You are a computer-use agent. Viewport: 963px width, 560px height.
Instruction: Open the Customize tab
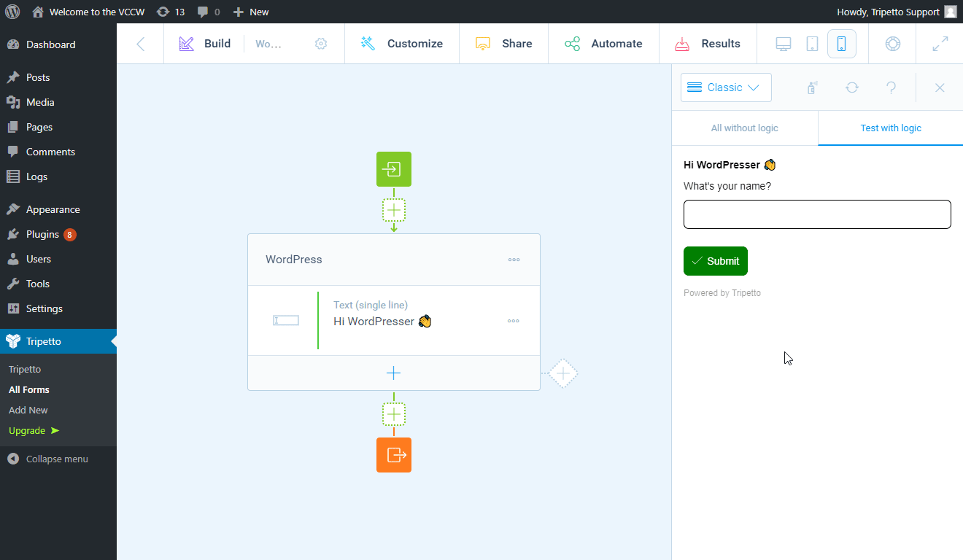[402, 44]
